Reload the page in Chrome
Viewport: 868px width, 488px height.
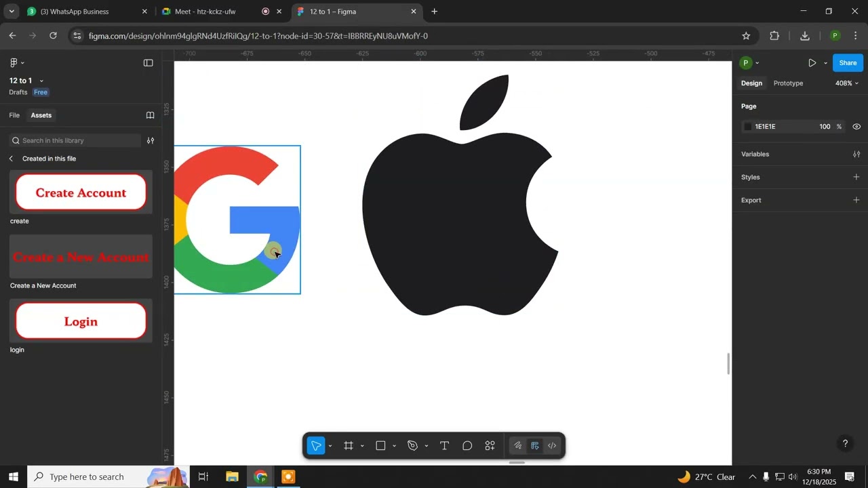pos(53,36)
